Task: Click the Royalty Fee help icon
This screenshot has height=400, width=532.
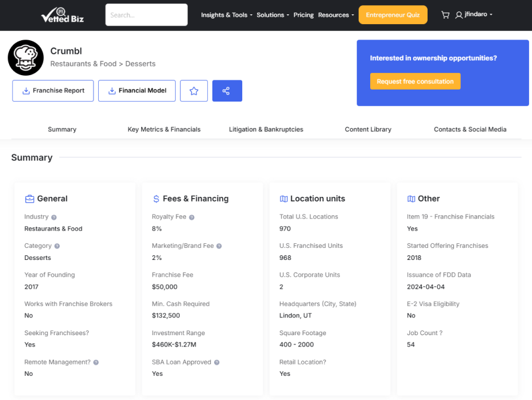Action: click(x=192, y=217)
